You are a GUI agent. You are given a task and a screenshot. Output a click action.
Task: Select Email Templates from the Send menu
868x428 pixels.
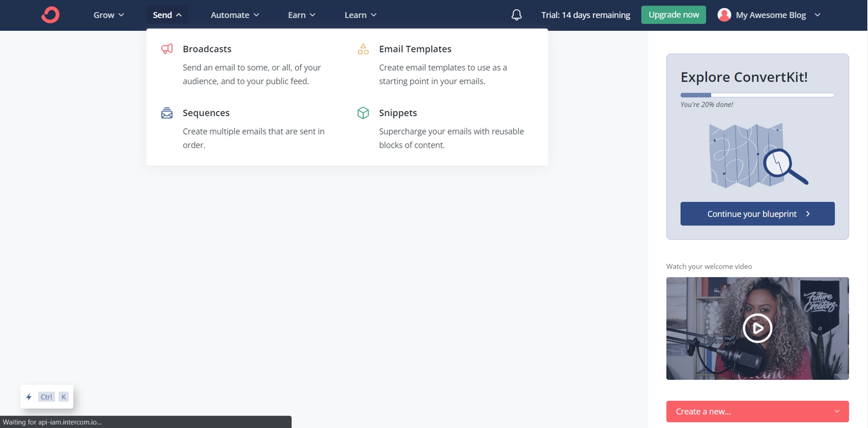(x=415, y=49)
